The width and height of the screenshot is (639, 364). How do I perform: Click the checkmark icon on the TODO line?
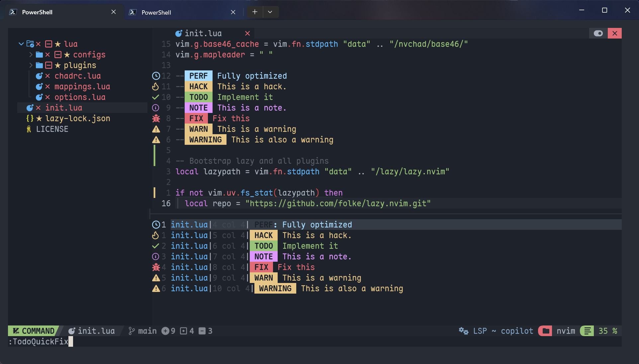click(x=156, y=97)
